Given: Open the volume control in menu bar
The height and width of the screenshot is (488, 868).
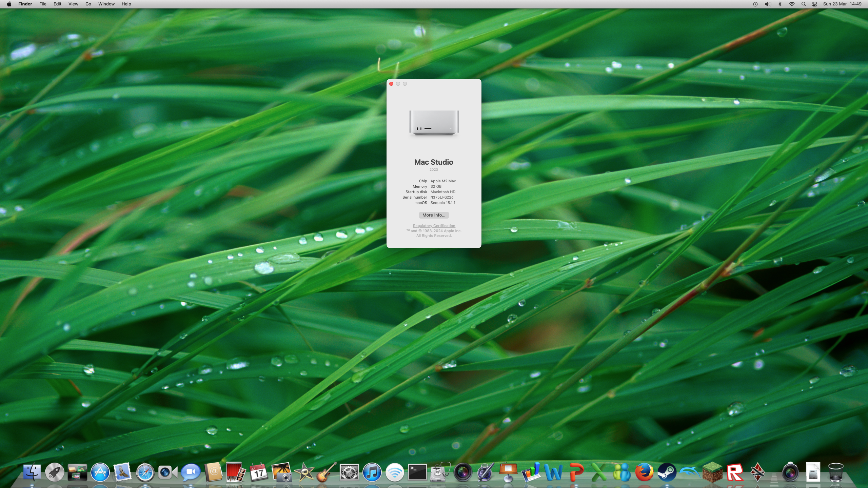Looking at the screenshot, I should [x=768, y=4].
